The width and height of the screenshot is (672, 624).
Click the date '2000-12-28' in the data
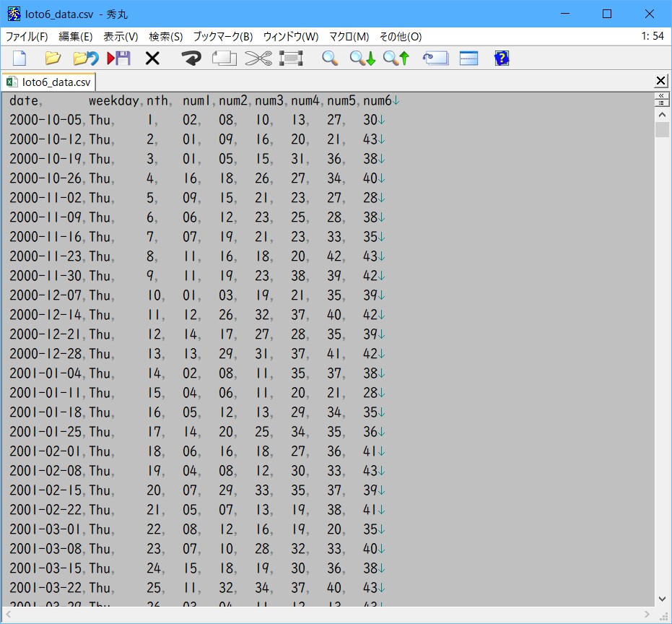[x=45, y=354]
